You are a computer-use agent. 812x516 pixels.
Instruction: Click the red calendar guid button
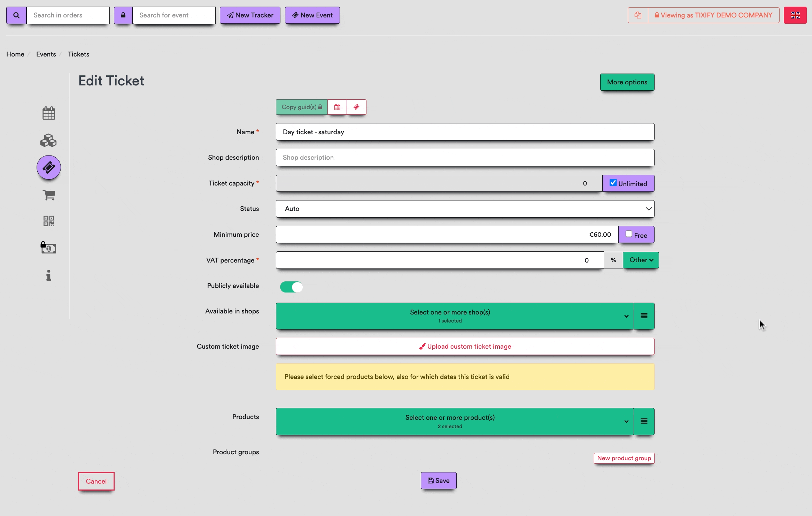337,107
